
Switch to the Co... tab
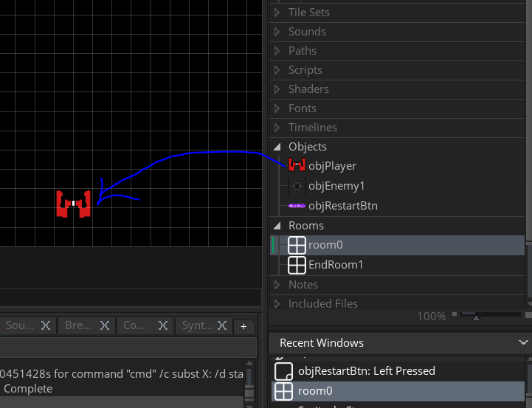tap(134, 325)
